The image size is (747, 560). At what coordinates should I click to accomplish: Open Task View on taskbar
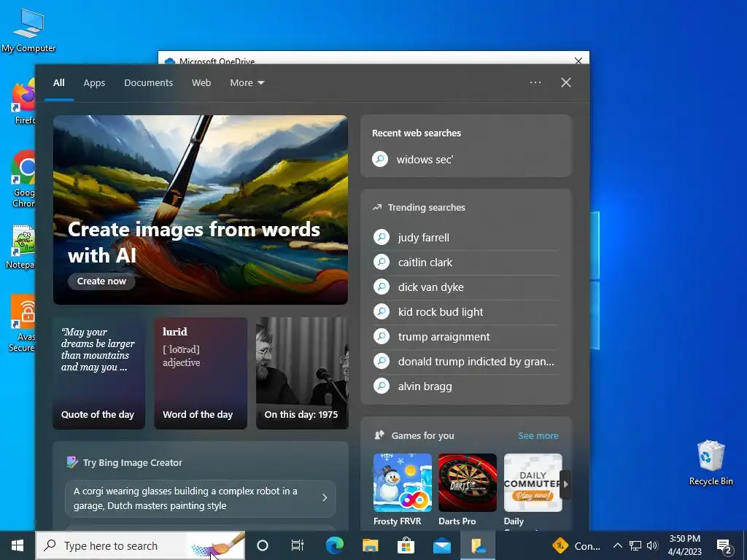pyautogui.click(x=298, y=545)
